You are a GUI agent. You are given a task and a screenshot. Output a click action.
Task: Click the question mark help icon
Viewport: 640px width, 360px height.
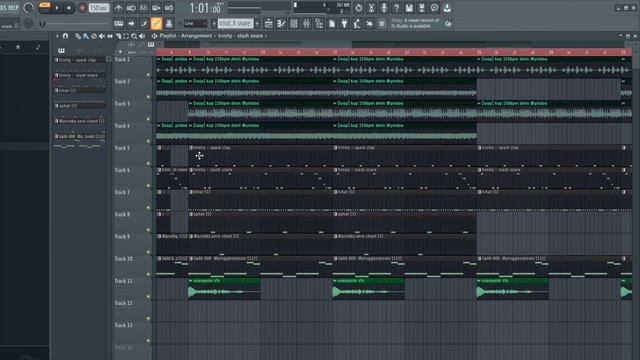coord(396,8)
